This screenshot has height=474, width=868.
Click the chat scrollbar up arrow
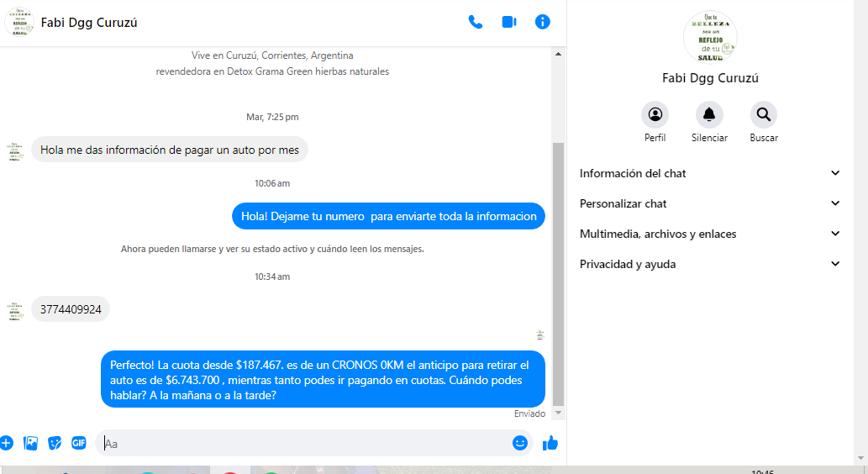click(559, 54)
